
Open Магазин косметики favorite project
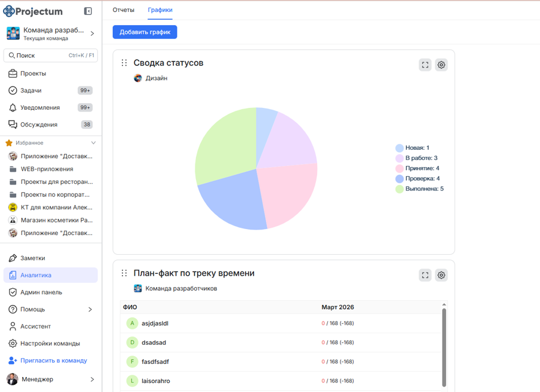51,220
